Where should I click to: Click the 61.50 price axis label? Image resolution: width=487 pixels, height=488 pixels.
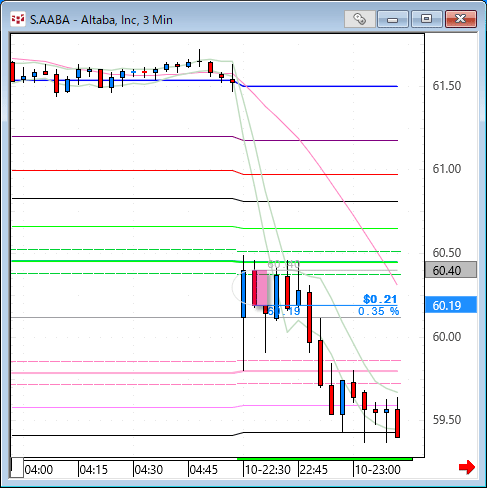click(447, 86)
